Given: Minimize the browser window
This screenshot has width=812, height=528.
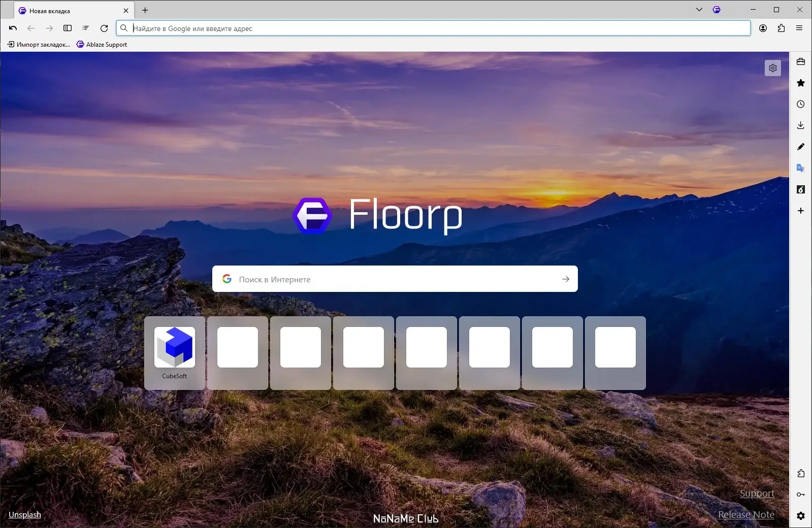Looking at the screenshot, I should (x=753, y=10).
